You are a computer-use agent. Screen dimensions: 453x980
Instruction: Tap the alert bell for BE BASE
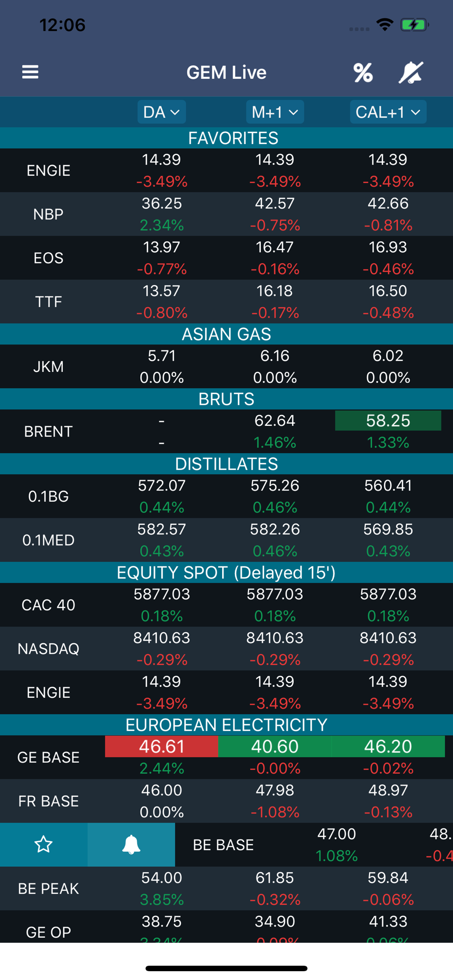(131, 844)
